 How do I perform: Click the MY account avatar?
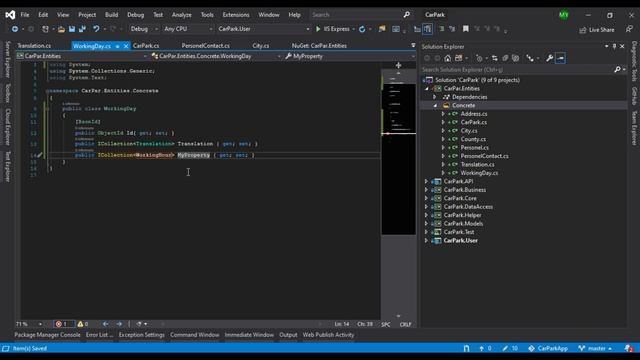(564, 15)
